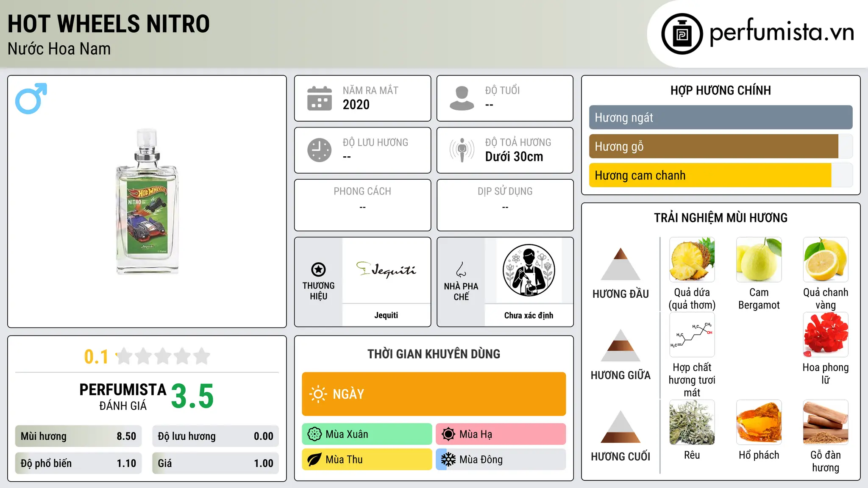Click the Phong Cách style card
868x488 pixels.
pyautogui.click(x=362, y=205)
